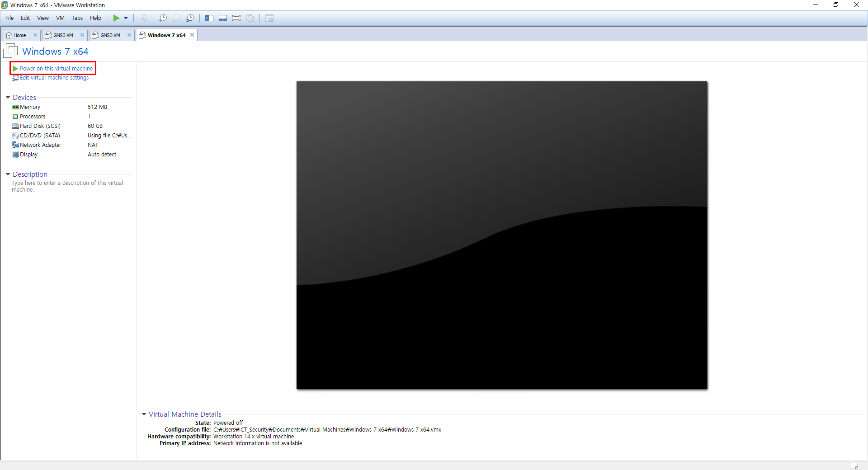Click the green power on toolbar button
This screenshot has width=868, height=470.
(x=116, y=18)
